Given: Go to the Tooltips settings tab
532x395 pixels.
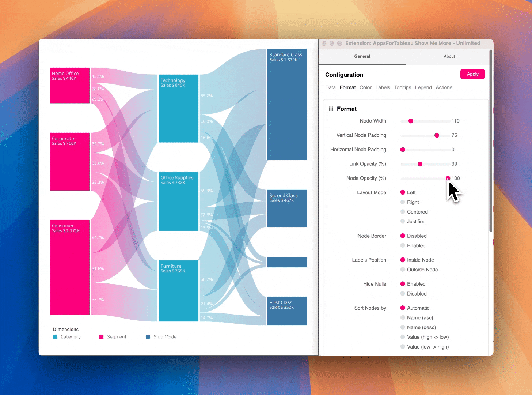Looking at the screenshot, I should 403,87.
